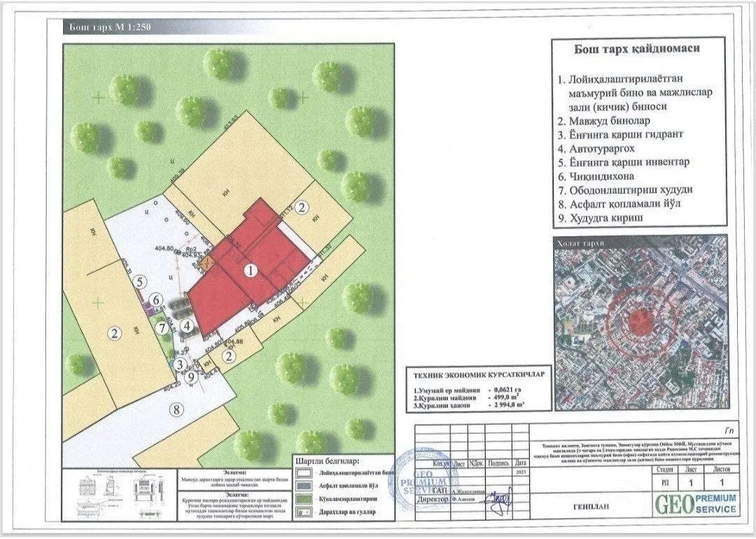Select the circled number 3 hydrant marker

(x=180, y=365)
